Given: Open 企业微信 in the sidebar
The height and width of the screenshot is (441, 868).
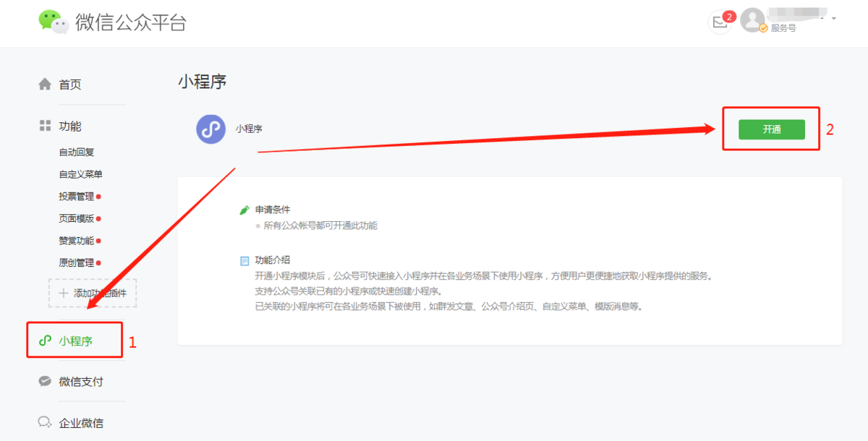Looking at the screenshot, I should tap(81, 423).
